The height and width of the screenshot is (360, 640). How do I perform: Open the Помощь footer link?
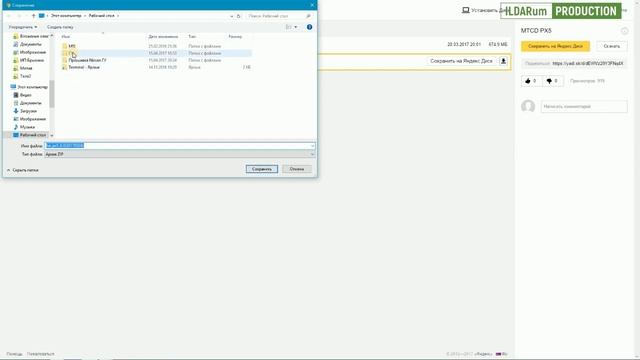click(x=14, y=354)
